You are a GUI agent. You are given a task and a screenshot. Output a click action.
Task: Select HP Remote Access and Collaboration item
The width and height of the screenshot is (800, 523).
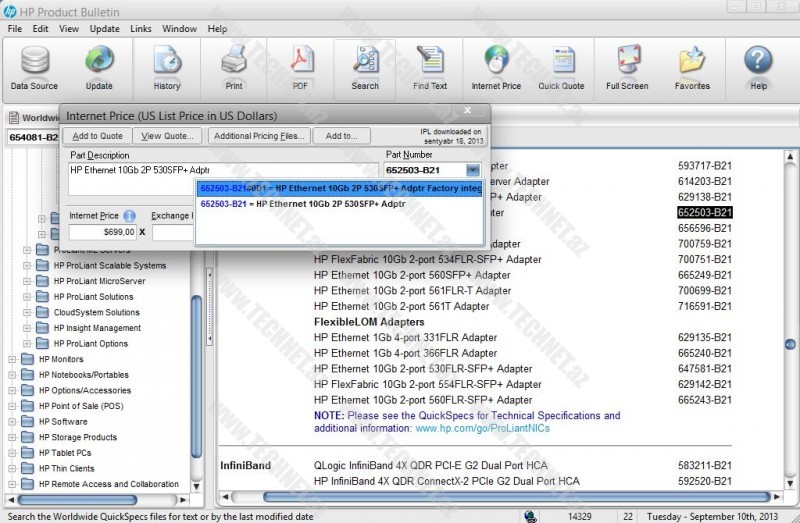(x=109, y=484)
